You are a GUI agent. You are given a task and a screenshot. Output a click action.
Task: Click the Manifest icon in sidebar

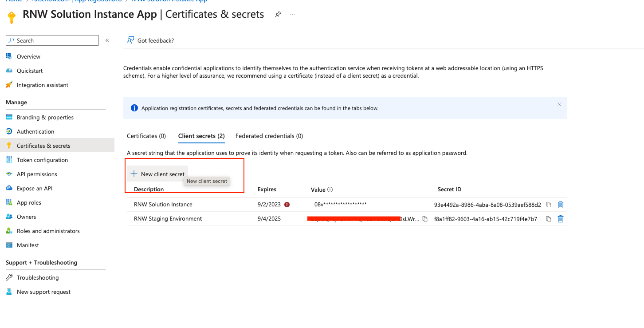8,245
